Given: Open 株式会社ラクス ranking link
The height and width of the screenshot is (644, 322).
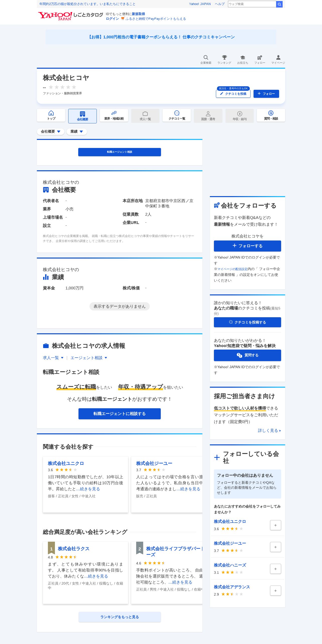Looking at the screenshot, I should [x=74, y=548].
